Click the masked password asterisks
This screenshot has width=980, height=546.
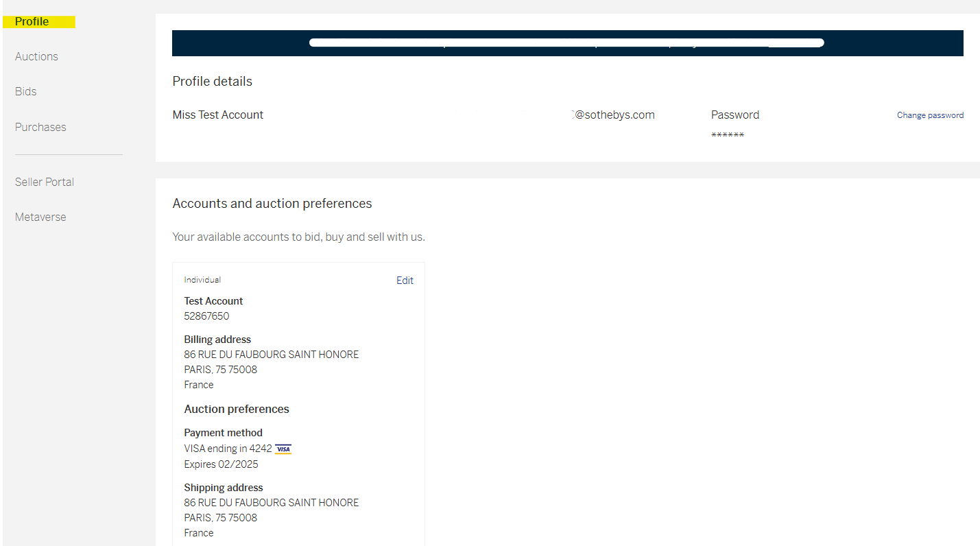point(728,135)
